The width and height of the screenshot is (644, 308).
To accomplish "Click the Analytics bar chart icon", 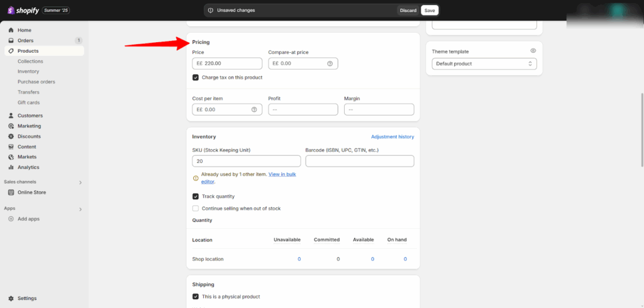I will pos(11,167).
